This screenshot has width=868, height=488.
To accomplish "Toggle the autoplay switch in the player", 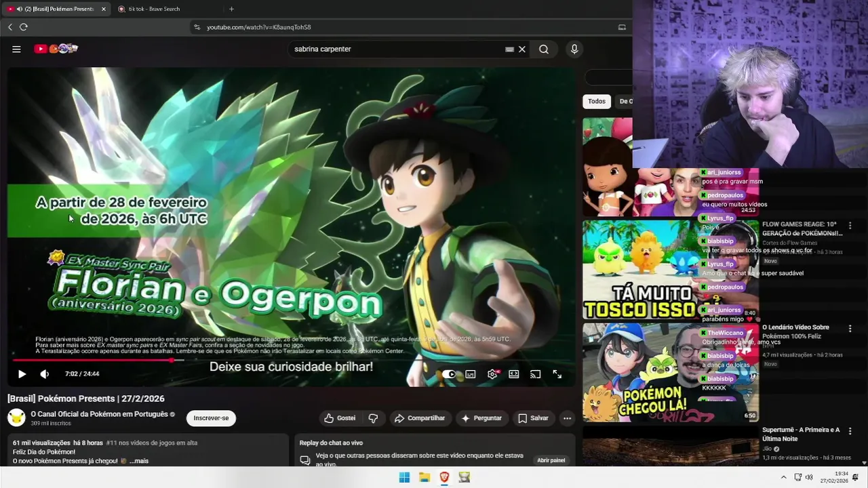I will coord(448,374).
